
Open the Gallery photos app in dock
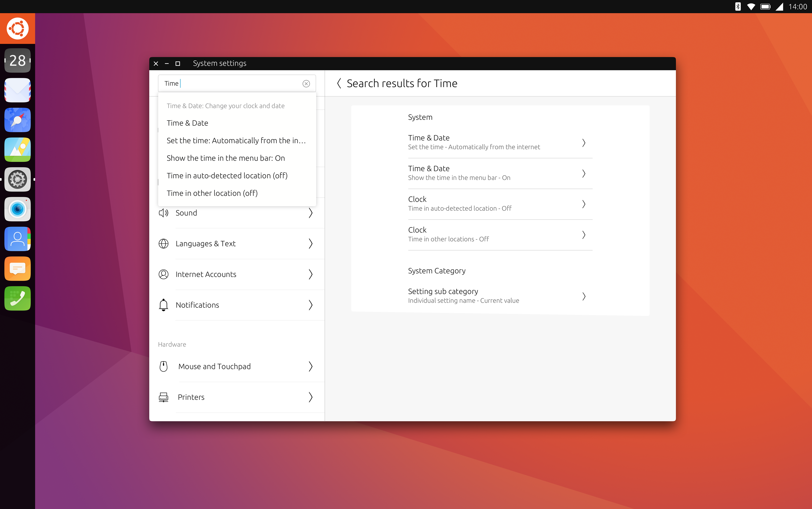[x=18, y=149]
